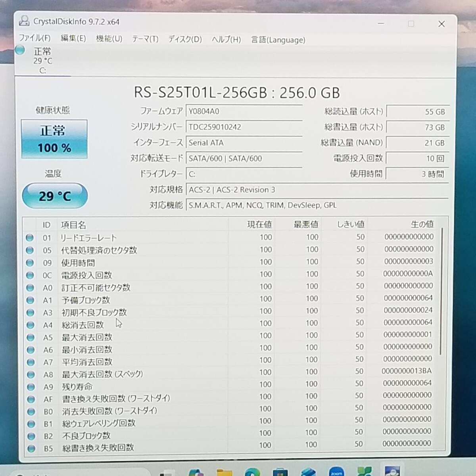Open the ヘルプ(H) menu
The width and height of the screenshot is (476, 476).
coord(226,39)
